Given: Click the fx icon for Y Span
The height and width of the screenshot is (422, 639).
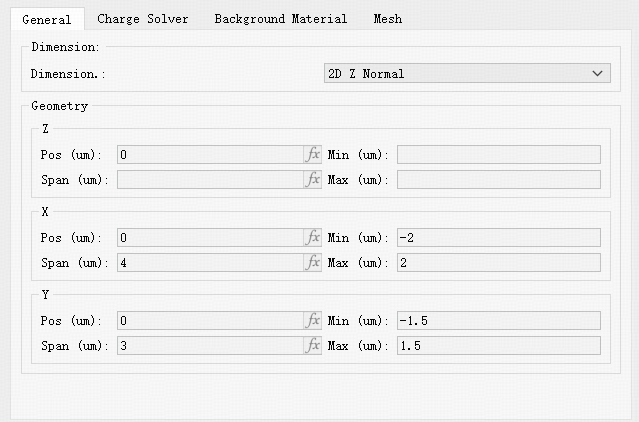Looking at the screenshot, I should 313,346.
